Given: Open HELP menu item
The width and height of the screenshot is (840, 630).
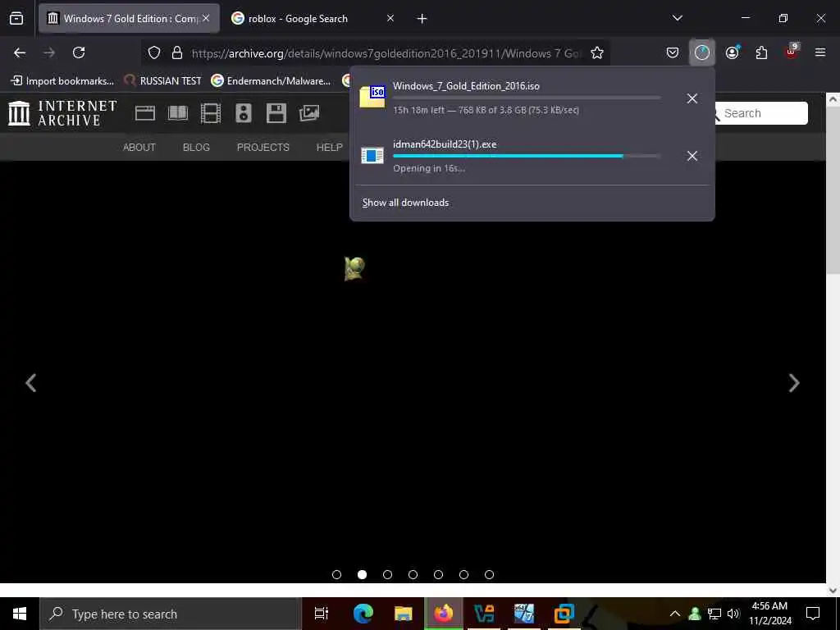Looking at the screenshot, I should coord(330,148).
